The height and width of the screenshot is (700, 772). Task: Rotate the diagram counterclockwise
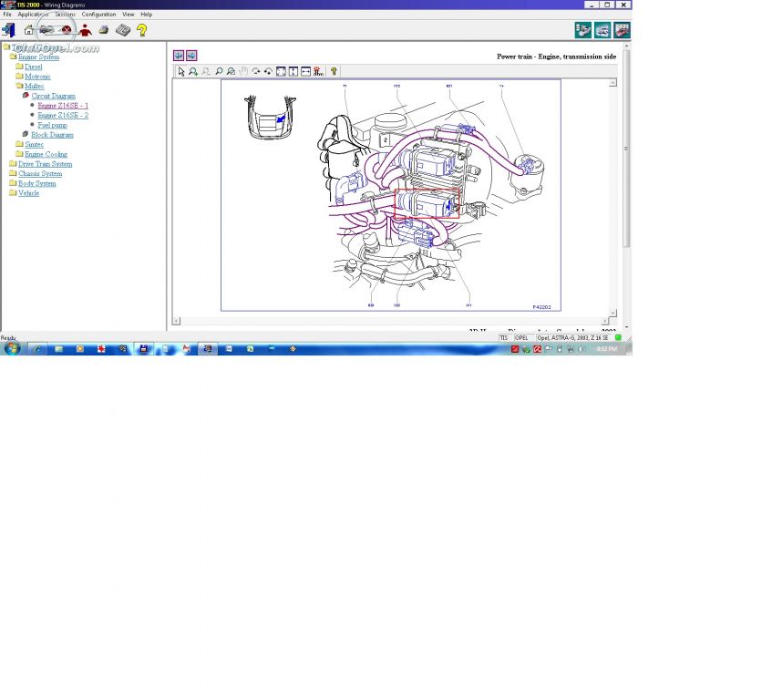click(268, 72)
